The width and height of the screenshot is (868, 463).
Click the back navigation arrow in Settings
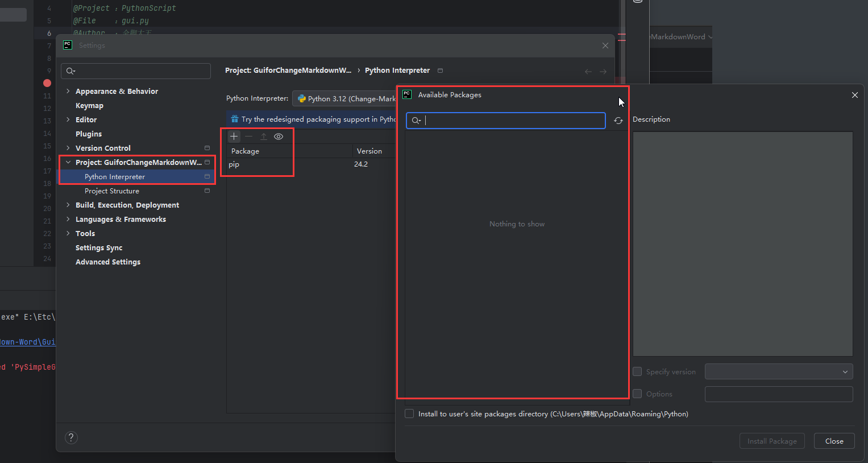click(588, 71)
